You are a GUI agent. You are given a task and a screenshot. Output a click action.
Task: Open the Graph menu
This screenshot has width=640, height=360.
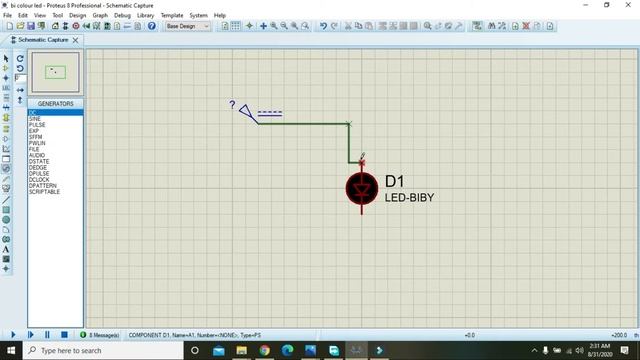[100, 15]
